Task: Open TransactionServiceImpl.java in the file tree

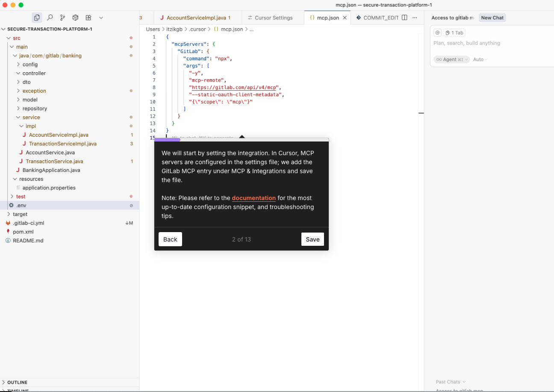Action: (x=63, y=144)
